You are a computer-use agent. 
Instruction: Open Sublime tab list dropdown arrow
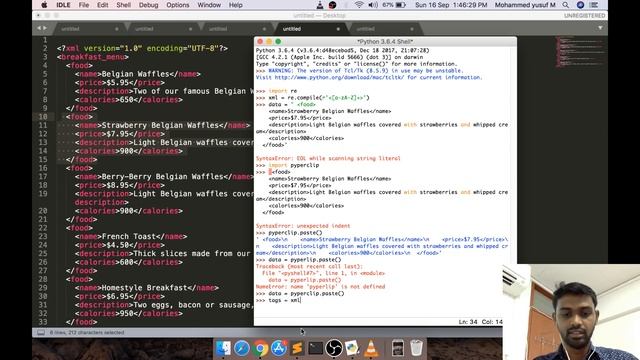point(600,28)
